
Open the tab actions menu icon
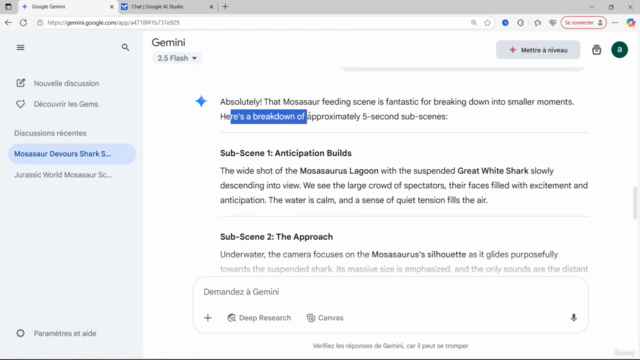pos(8,7)
